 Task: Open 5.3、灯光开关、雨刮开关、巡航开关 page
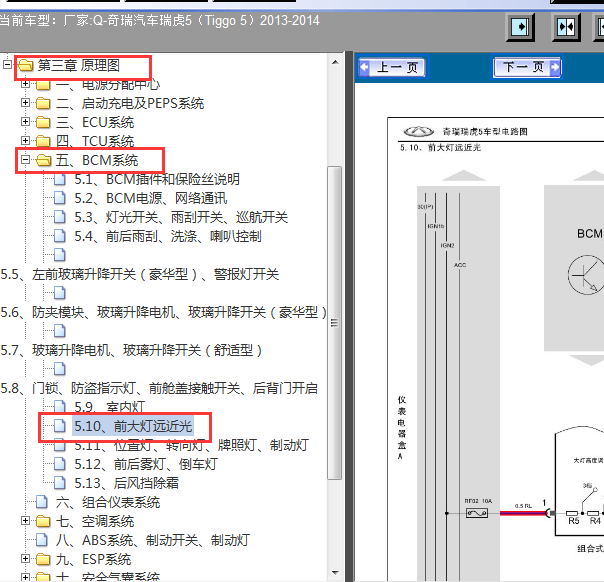(181, 217)
